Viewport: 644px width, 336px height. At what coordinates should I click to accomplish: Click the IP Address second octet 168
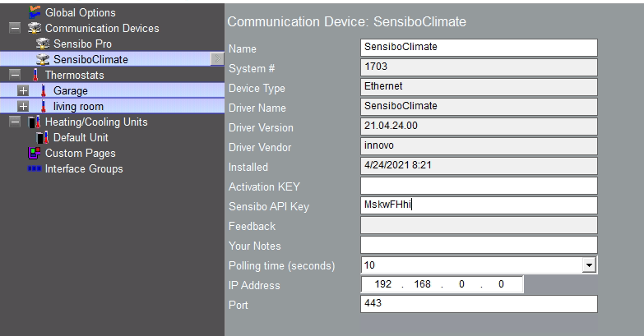pyautogui.click(x=422, y=284)
